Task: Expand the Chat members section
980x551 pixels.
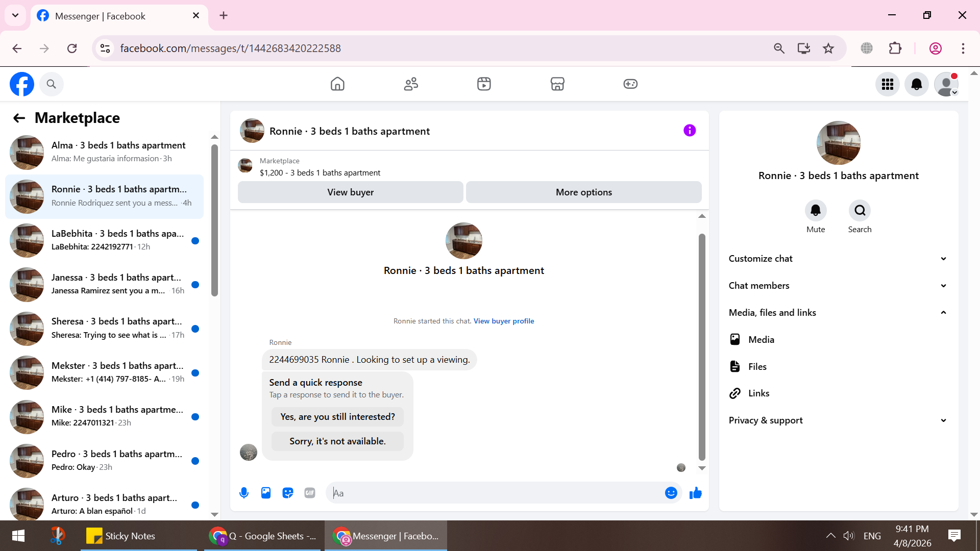Action: 838,286
